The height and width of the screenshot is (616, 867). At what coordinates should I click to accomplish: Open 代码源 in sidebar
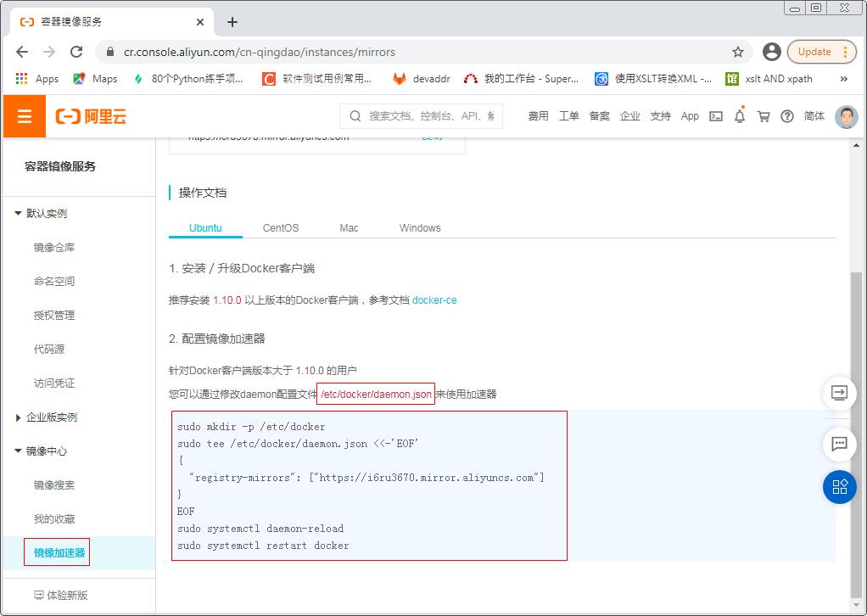pos(49,349)
